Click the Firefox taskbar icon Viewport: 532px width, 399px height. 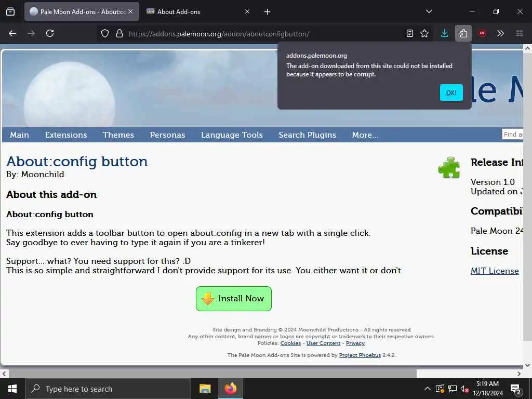pyautogui.click(x=230, y=389)
